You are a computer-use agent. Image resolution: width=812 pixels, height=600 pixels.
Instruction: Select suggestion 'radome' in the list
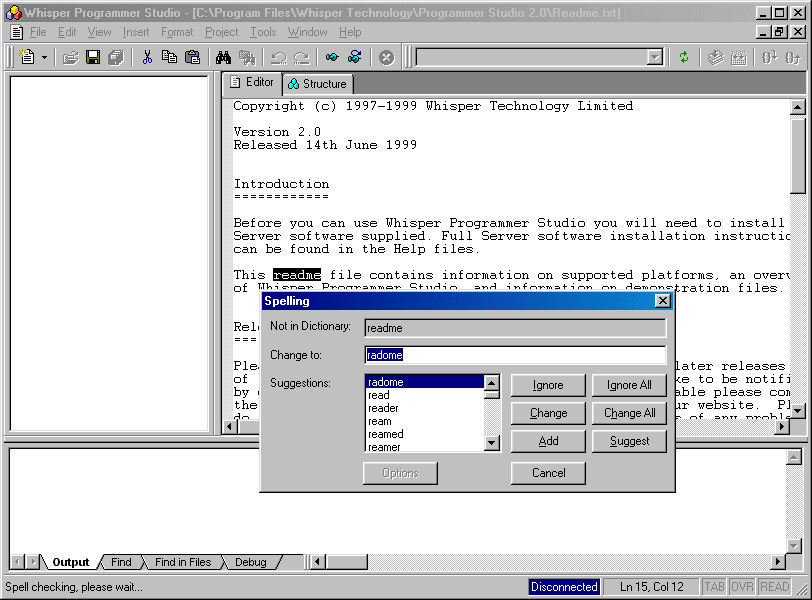(x=425, y=382)
